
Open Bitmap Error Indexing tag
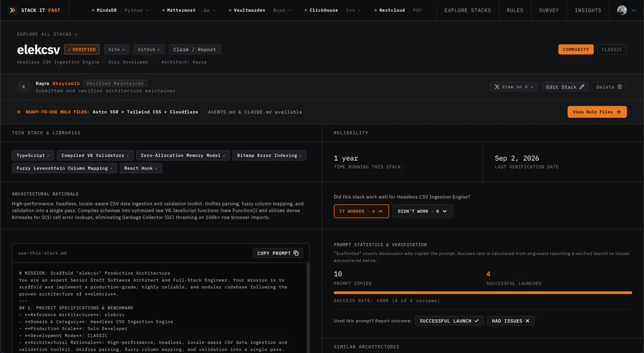pos(269,155)
